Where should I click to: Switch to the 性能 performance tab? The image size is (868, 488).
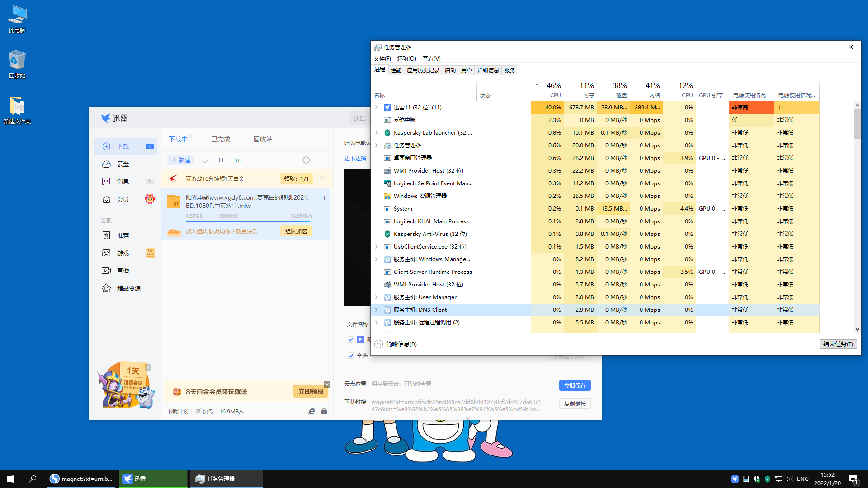396,70
